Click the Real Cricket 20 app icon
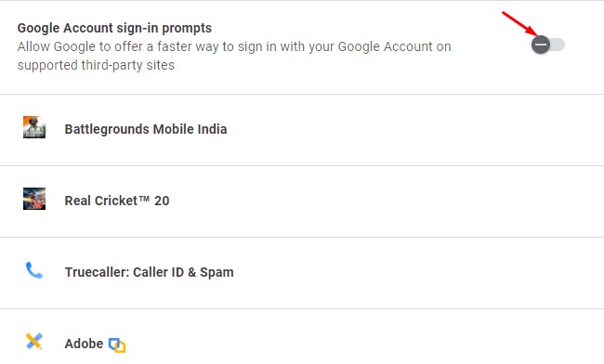This screenshot has height=364, width=604. click(34, 199)
